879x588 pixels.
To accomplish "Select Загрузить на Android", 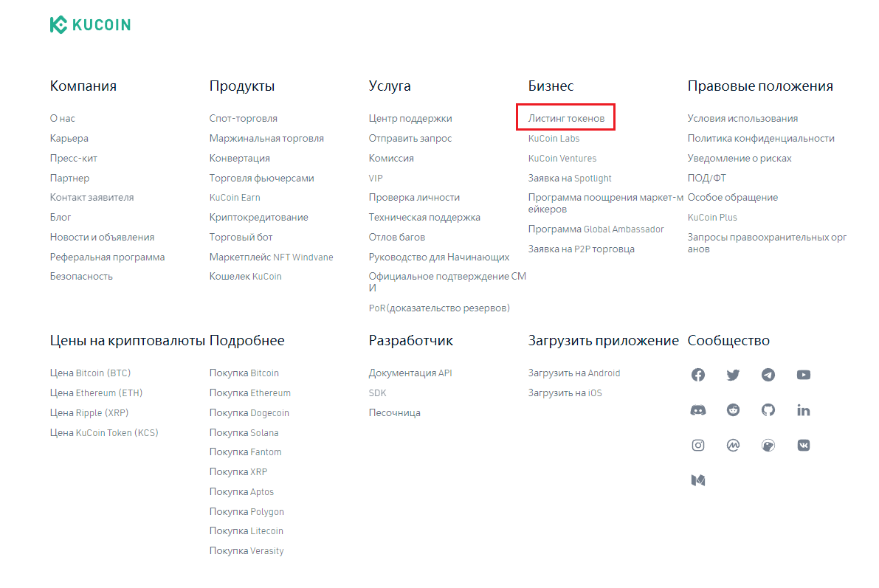I will click(574, 373).
